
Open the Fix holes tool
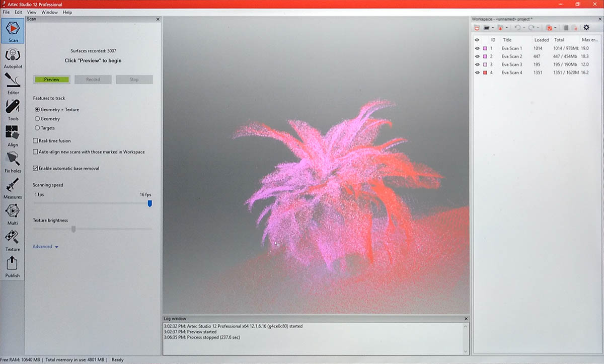tap(13, 162)
